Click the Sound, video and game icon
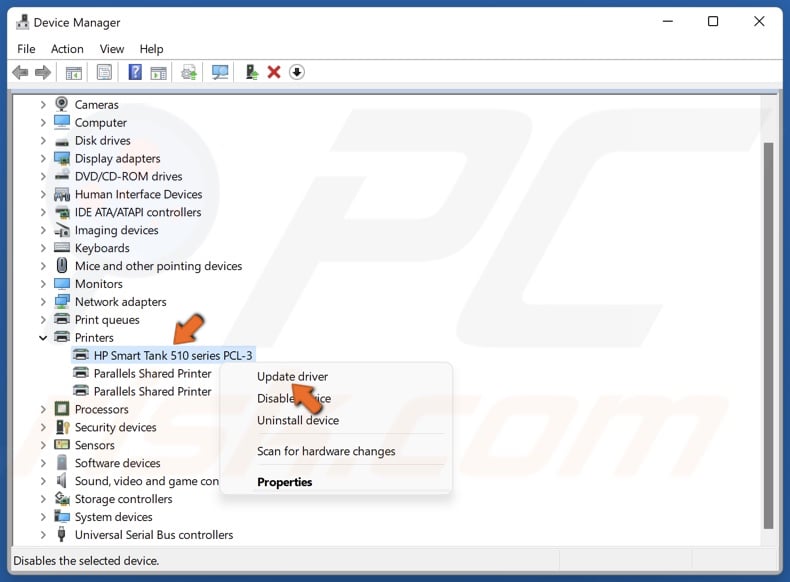Image resolution: width=790 pixels, height=582 pixels. click(61, 480)
